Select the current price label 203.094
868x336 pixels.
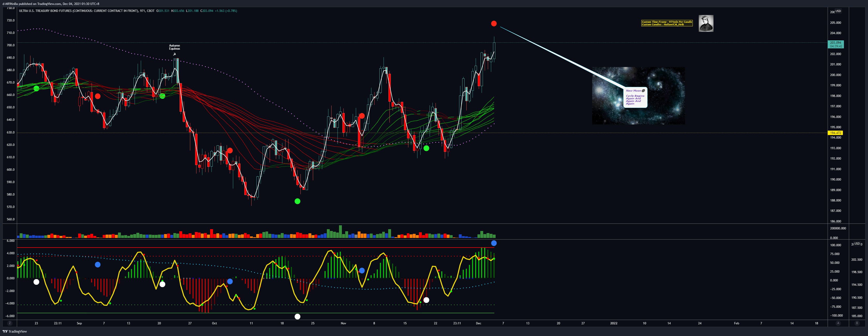pyautogui.click(x=836, y=44)
